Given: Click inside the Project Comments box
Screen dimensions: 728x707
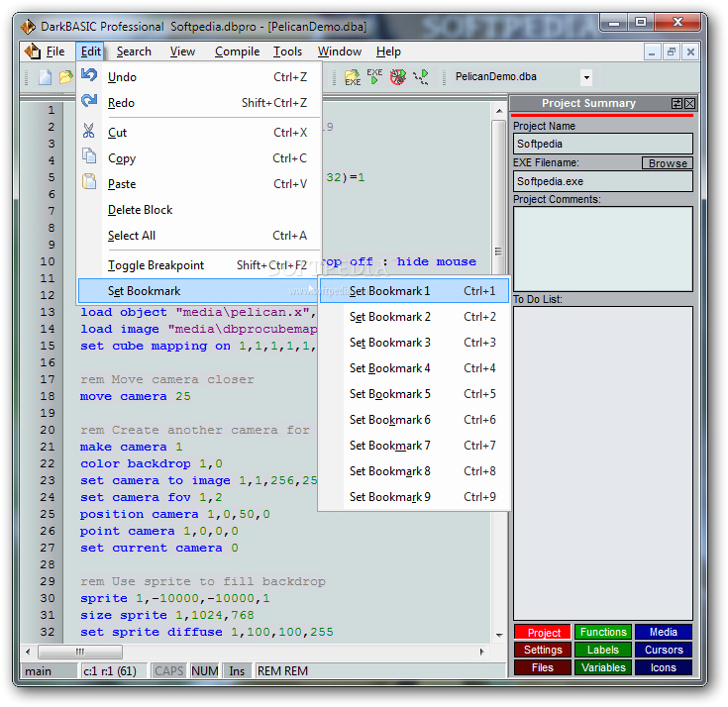Looking at the screenshot, I should [x=602, y=250].
